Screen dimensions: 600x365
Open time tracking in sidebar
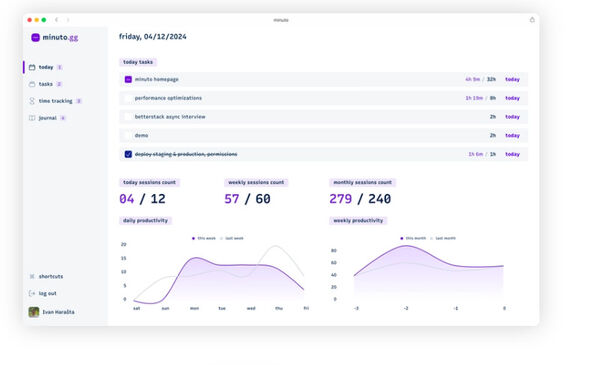(x=55, y=101)
